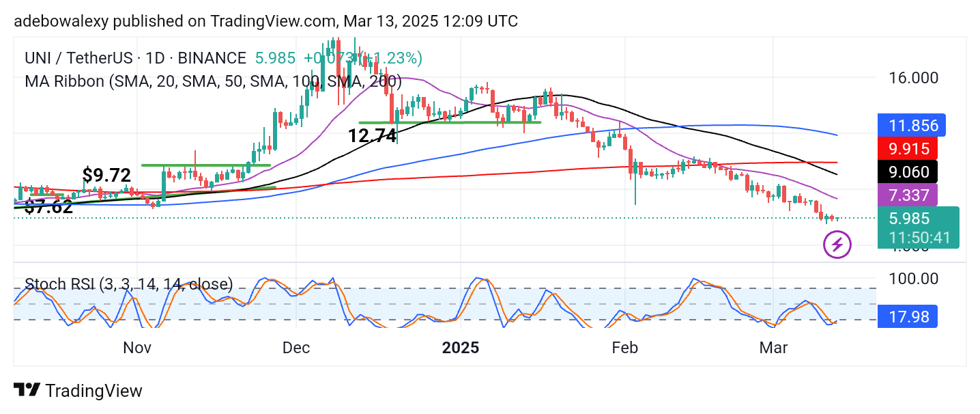Click the red 9.915 SMA price label
Screen dimensions: 980x414
tap(908, 148)
